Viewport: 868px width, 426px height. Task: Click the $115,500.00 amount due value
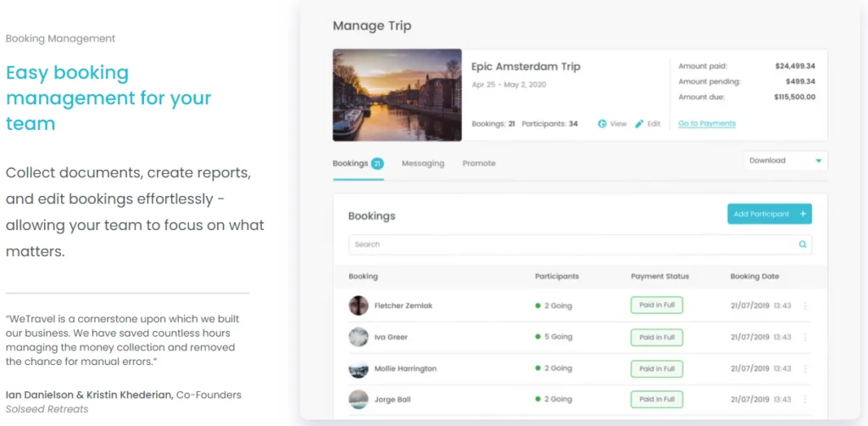794,97
